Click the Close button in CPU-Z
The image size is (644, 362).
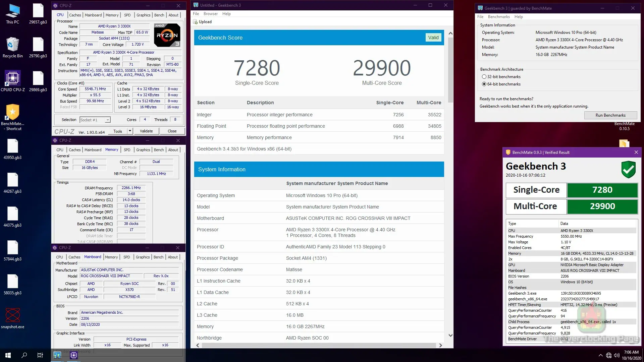point(172,131)
